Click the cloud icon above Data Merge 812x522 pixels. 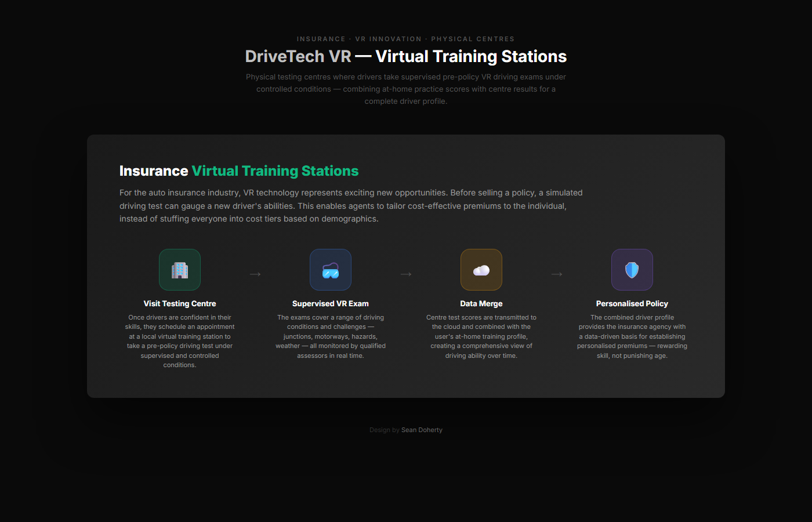pos(481,270)
